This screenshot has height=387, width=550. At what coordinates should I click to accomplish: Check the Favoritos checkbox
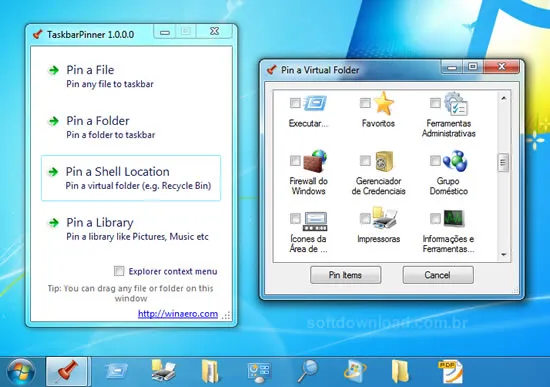pyautogui.click(x=365, y=103)
